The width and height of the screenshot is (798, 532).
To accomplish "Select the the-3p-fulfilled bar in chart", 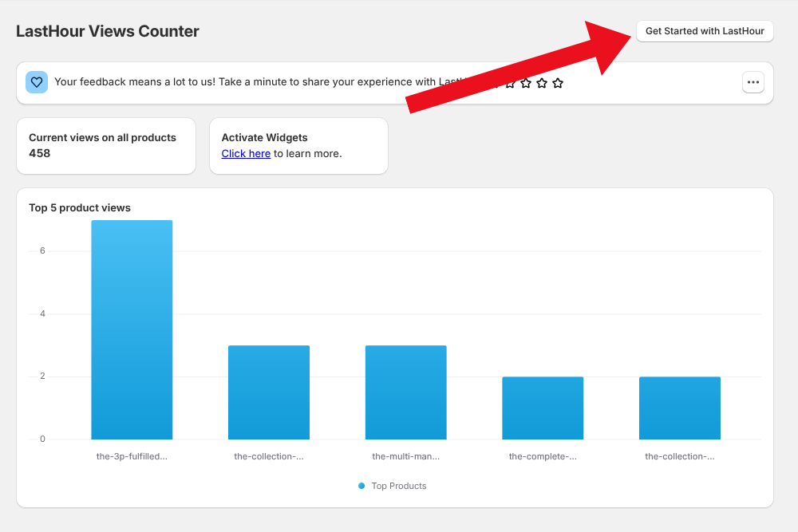I will (x=132, y=329).
